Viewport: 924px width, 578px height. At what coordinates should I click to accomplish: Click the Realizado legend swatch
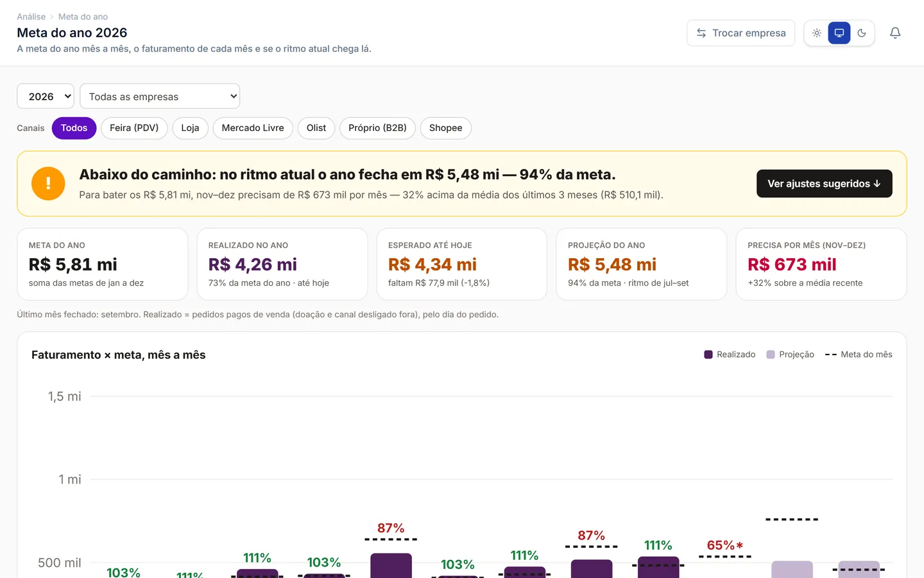coord(708,355)
